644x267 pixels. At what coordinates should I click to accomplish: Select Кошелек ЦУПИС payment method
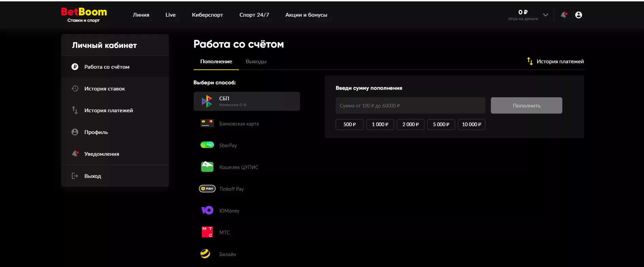pos(247,167)
